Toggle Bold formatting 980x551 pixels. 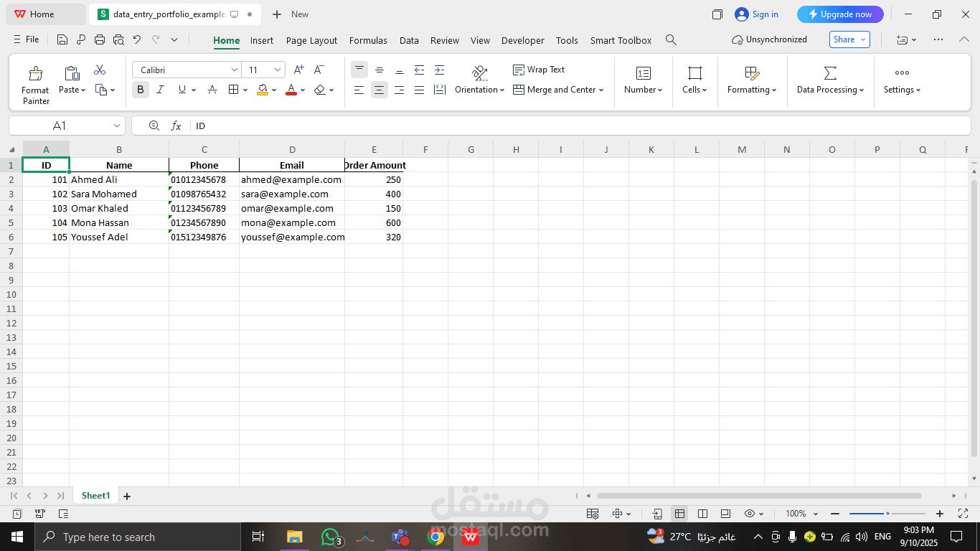(141, 90)
